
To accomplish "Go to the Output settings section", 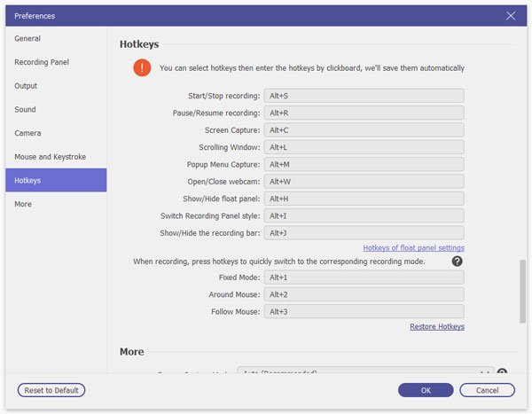I will tap(26, 86).
